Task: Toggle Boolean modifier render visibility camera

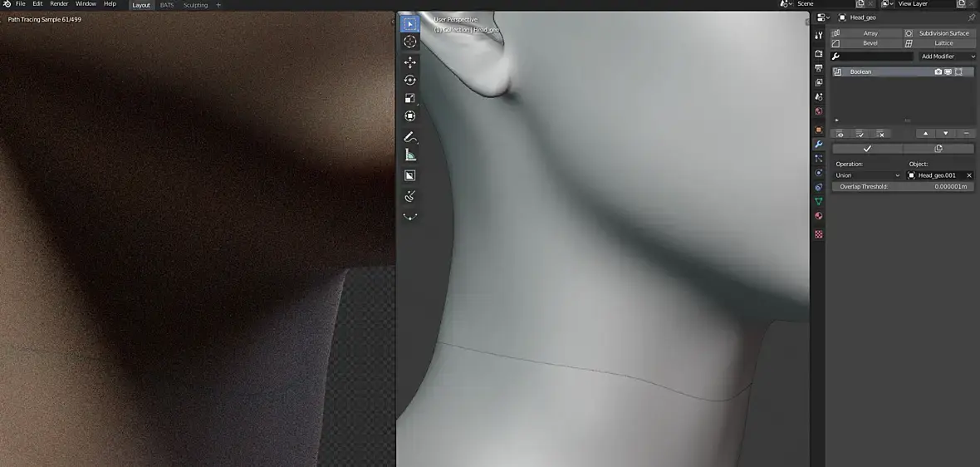Action: (938, 72)
